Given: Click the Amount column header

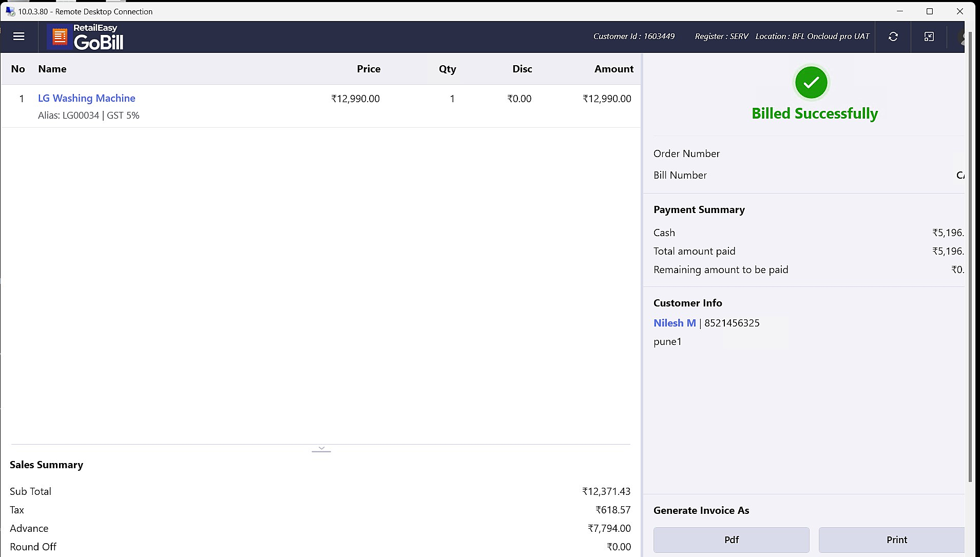Looking at the screenshot, I should 614,69.
